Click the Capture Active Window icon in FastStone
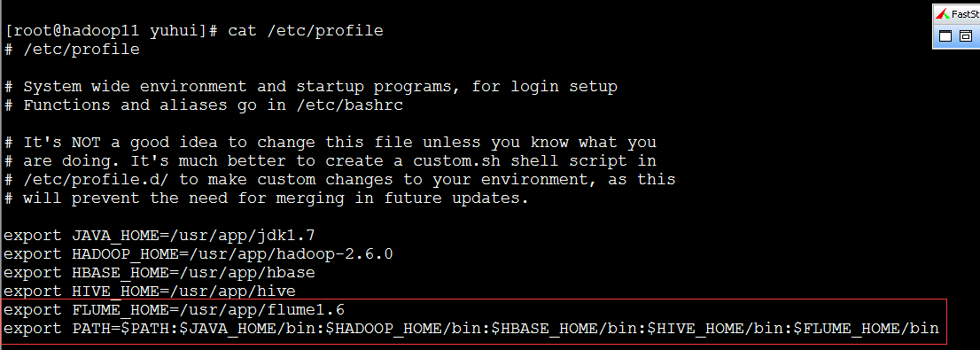This screenshot has height=350, width=980. [945, 36]
